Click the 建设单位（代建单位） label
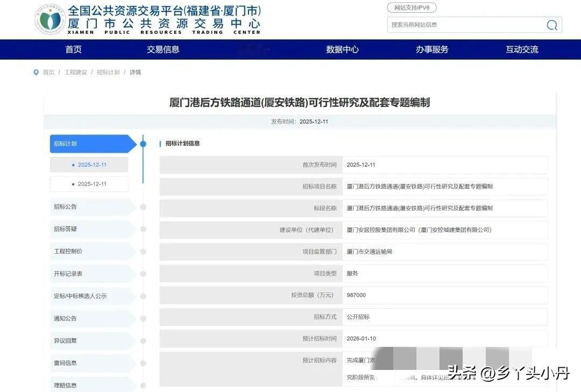The height and width of the screenshot is (392, 581). point(308,230)
